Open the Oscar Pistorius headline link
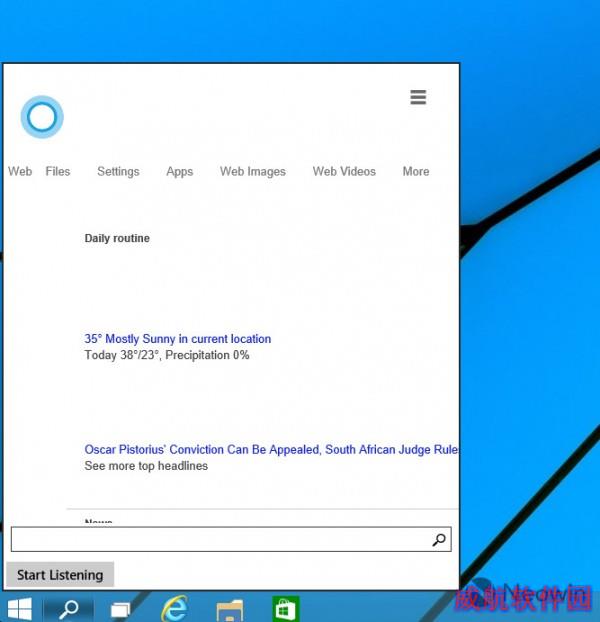Viewport: 600px width, 622px height. click(x=272, y=449)
